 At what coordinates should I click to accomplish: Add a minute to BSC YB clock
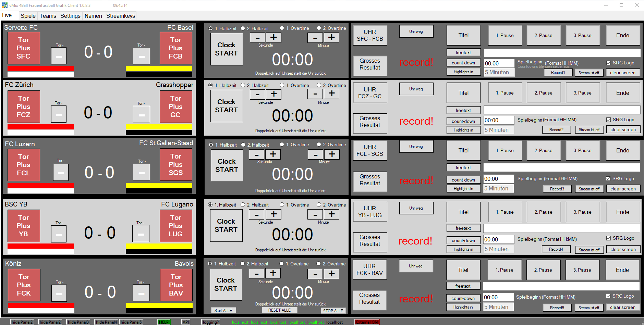pyautogui.click(x=331, y=214)
